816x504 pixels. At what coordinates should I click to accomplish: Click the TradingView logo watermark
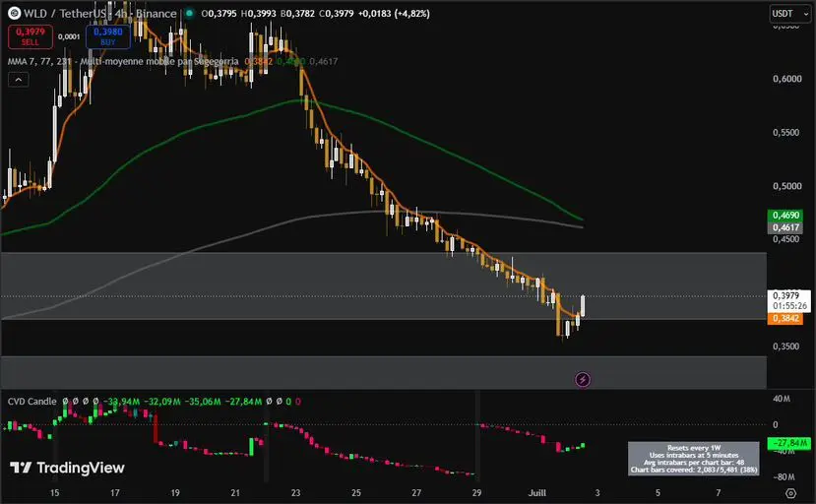pos(67,469)
